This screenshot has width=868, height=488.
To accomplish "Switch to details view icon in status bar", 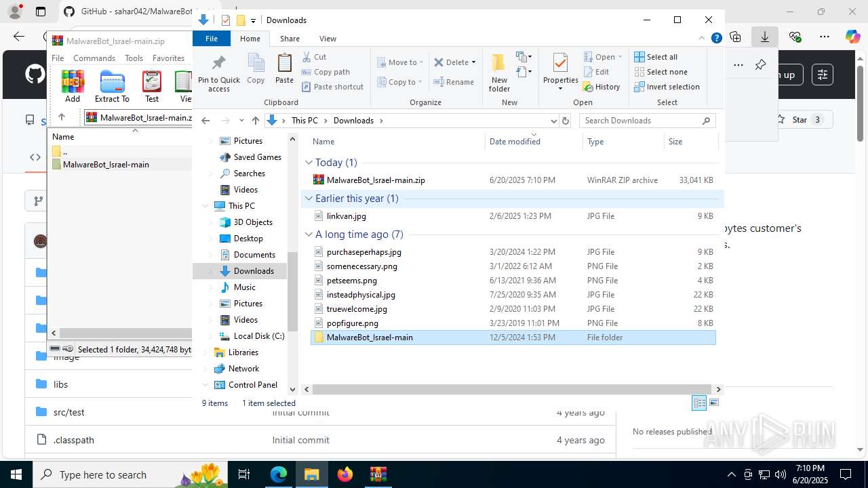I will point(699,403).
